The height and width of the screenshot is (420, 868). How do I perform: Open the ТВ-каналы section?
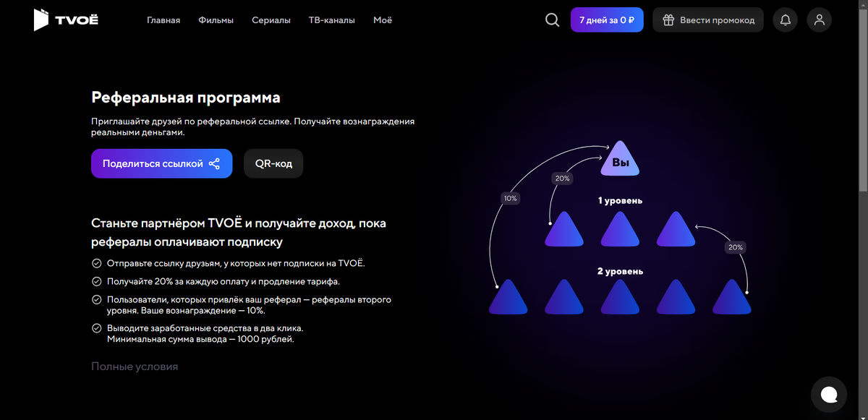point(332,20)
